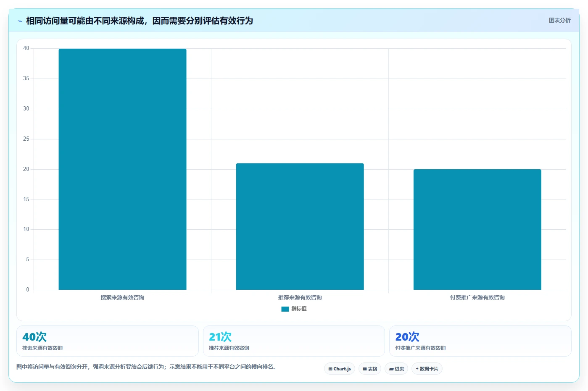Click the footnote starting 图中将访问量与有效咨询分开

tap(146, 367)
